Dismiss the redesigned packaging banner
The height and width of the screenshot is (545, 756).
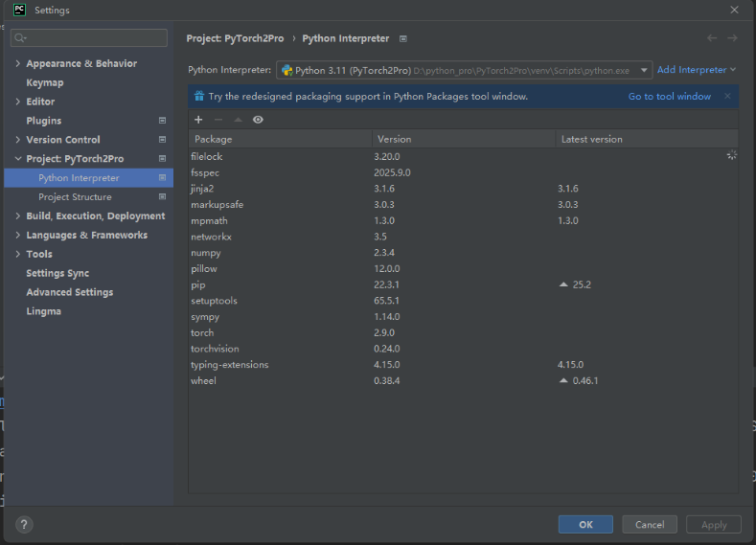[x=727, y=96]
